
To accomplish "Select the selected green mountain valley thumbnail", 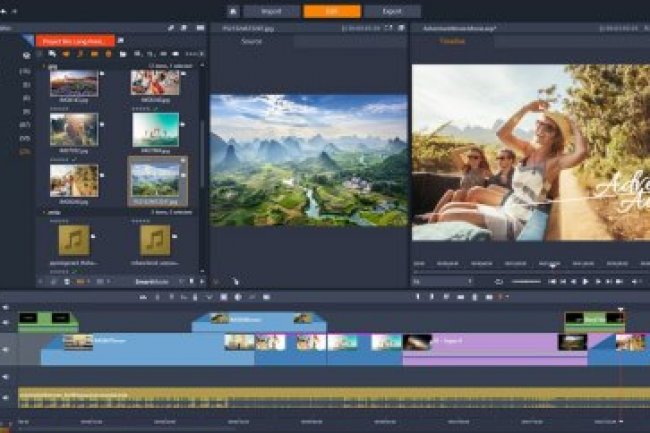I will point(156,179).
